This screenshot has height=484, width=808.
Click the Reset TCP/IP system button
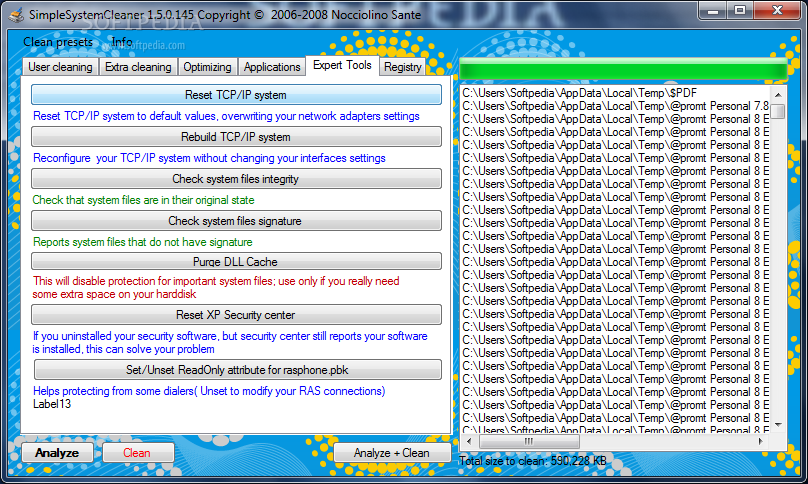236,95
